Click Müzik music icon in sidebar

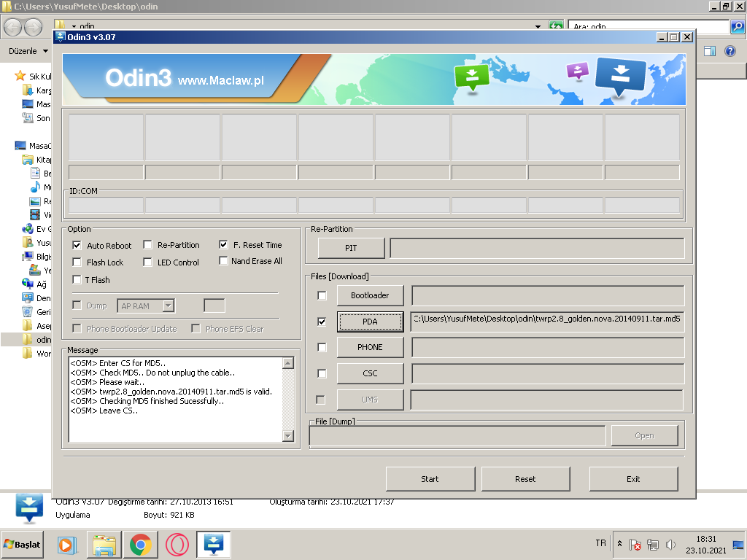pyautogui.click(x=35, y=187)
